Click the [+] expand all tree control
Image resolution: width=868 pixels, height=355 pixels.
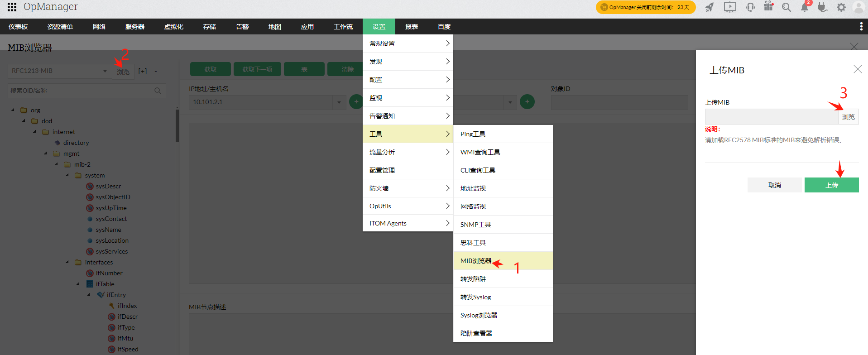pos(143,71)
